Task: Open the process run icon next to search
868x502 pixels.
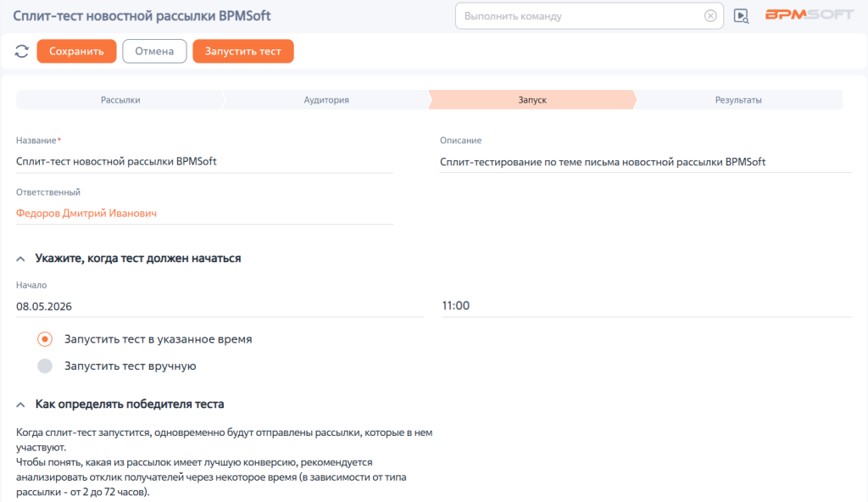Action: [741, 16]
